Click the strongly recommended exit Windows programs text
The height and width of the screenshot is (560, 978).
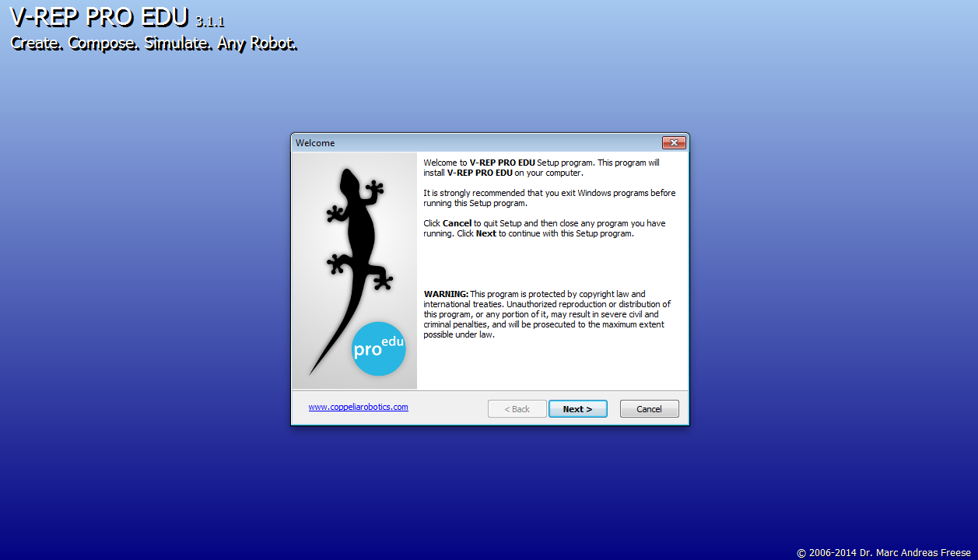coord(549,198)
